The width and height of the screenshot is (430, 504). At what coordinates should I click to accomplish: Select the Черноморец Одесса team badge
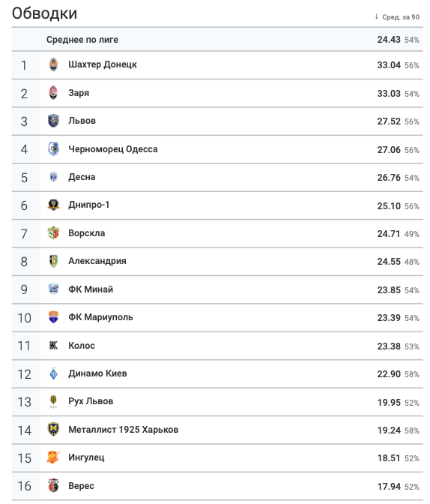pyautogui.click(x=53, y=149)
